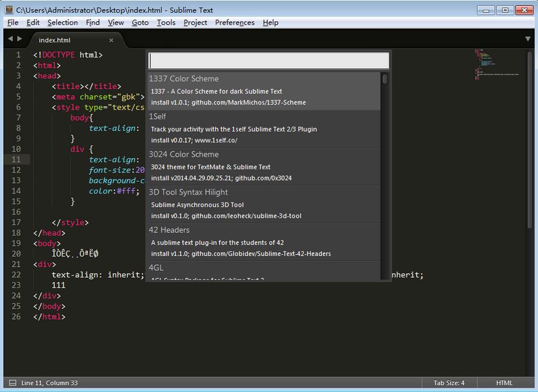Click the text 111 on line 23

58,286
